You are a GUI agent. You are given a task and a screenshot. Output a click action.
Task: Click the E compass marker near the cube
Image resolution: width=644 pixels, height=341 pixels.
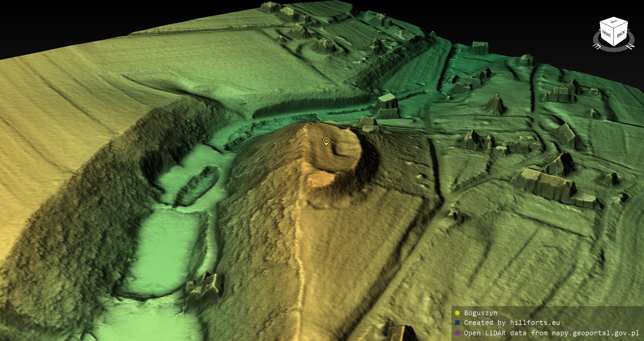point(597,46)
